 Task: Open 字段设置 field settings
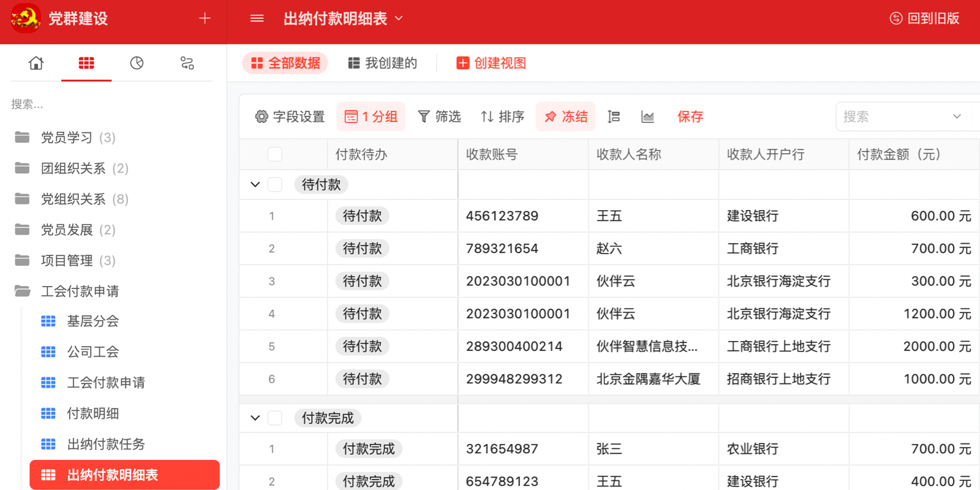[x=290, y=116]
